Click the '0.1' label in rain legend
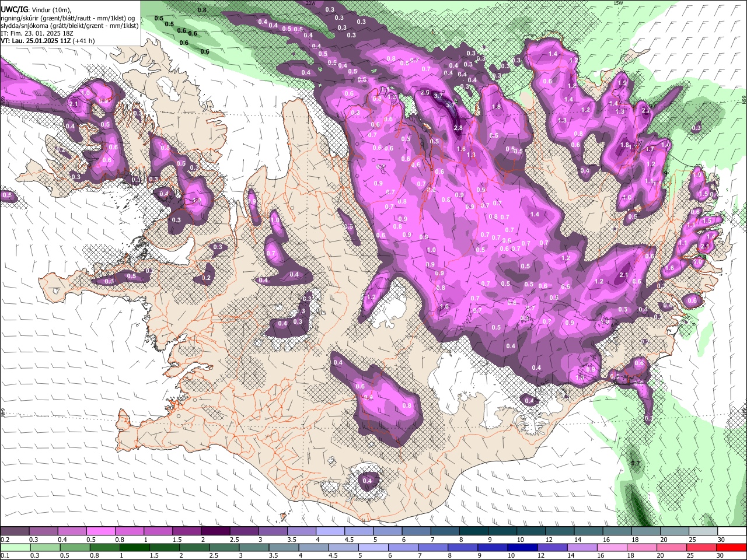Image resolution: width=747 pixels, height=560 pixels. 5,555
